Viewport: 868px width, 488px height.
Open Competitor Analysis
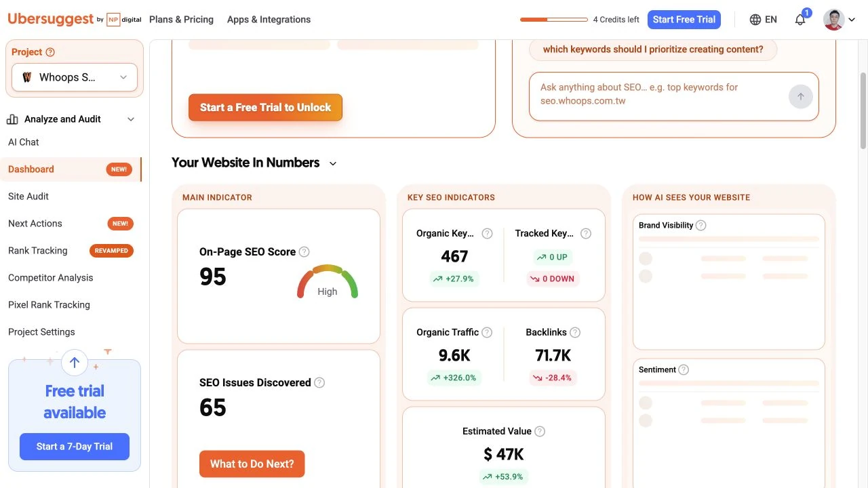coord(51,278)
